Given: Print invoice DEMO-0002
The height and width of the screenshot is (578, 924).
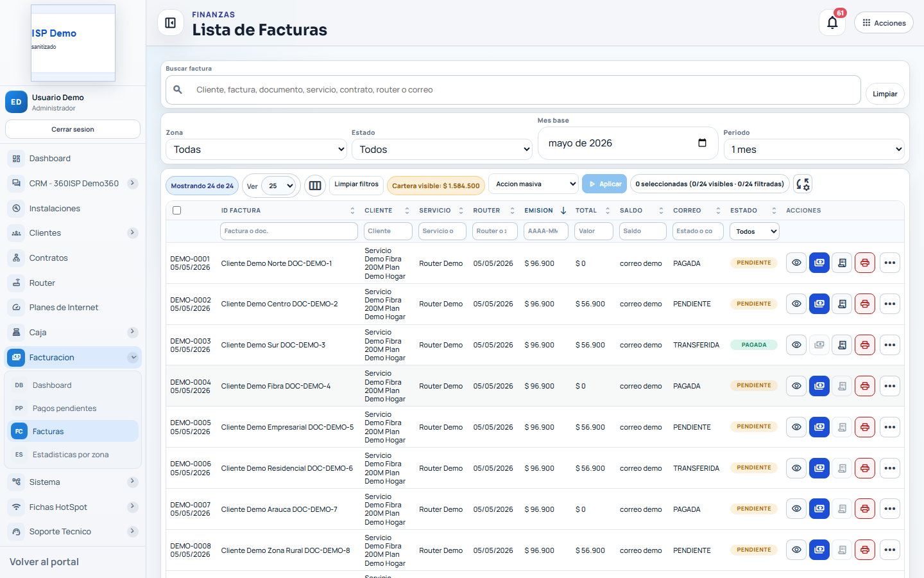Looking at the screenshot, I should [865, 304].
